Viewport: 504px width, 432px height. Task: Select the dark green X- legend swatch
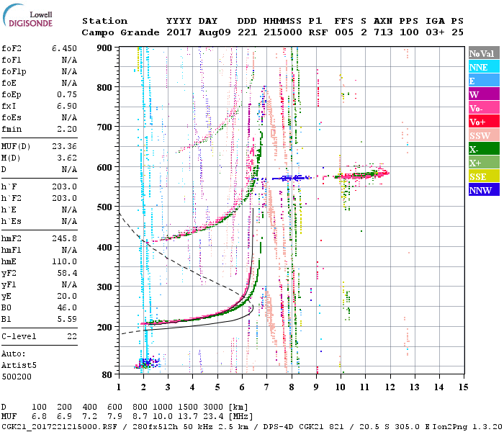coord(483,149)
